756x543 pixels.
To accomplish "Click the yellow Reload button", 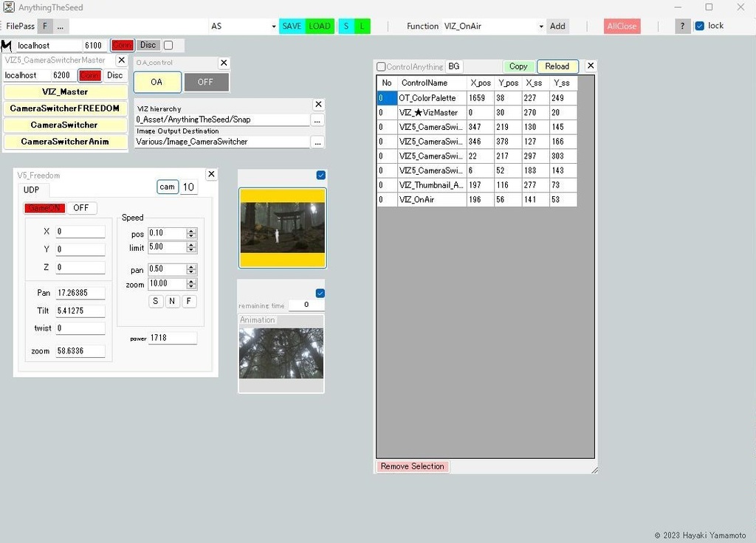I will click(x=557, y=66).
